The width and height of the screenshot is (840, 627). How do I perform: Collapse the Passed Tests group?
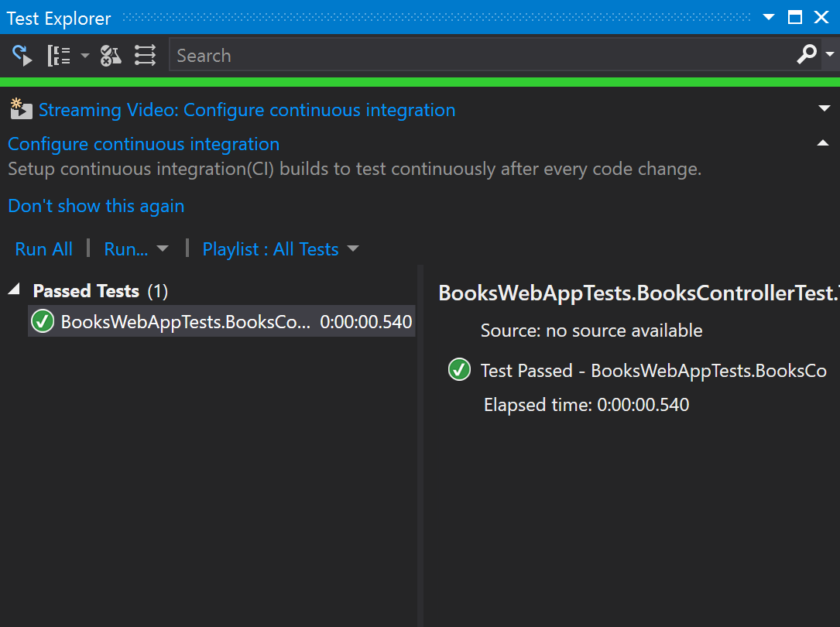point(15,290)
